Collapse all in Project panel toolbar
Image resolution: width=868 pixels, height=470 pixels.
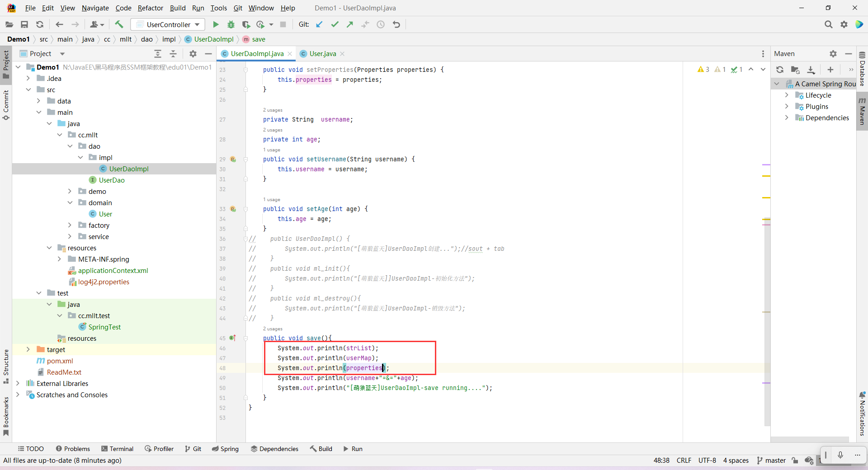pyautogui.click(x=173, y=54)
